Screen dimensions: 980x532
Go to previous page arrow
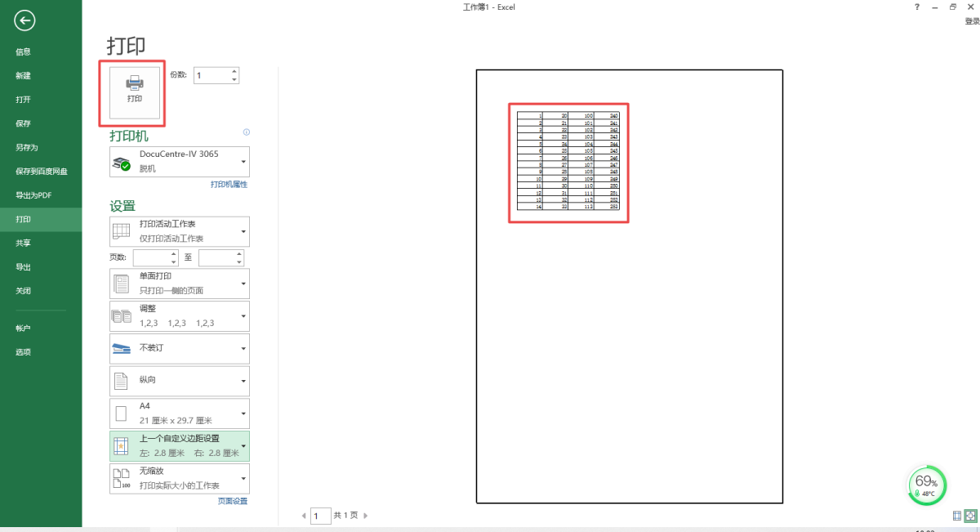click(305, 516)
